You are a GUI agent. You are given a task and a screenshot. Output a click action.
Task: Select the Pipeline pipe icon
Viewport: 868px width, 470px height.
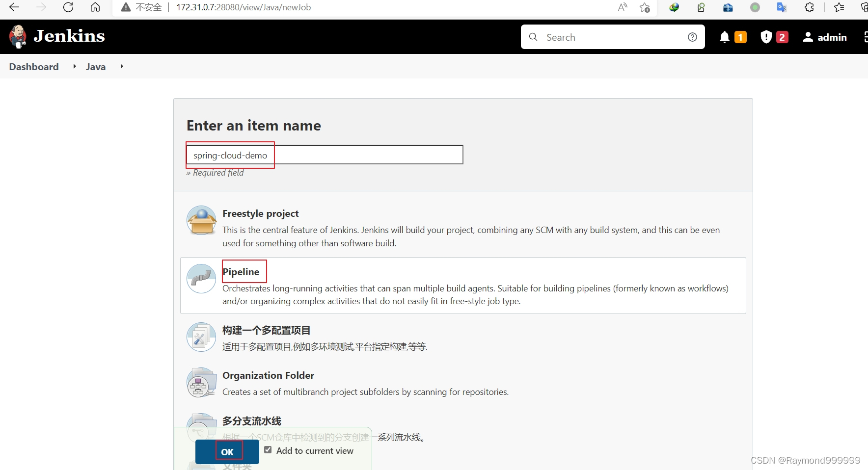[201, 279]
